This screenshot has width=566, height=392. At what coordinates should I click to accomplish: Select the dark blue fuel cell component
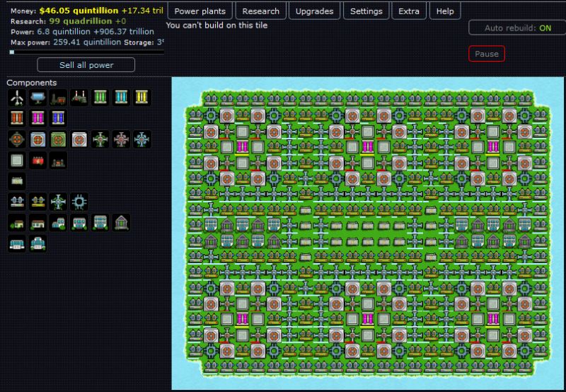[58, 118]
